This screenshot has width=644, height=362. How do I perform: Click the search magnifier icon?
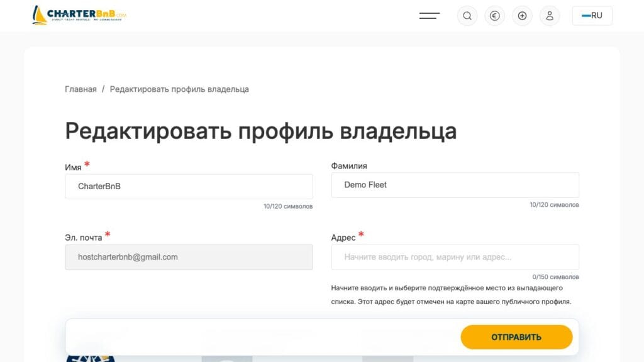tap(467, 16)
